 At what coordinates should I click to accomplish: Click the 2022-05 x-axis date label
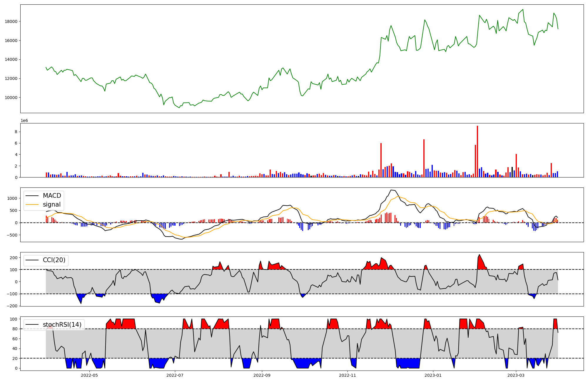pyautogui.click(x=89, y=375)
